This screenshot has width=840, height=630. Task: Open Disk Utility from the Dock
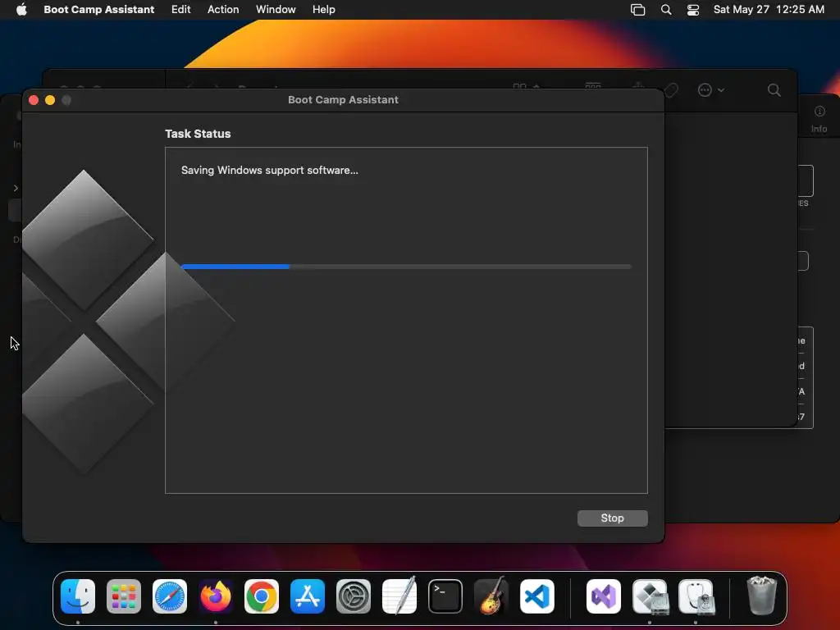pyautogui.click(x=696, y=596)
